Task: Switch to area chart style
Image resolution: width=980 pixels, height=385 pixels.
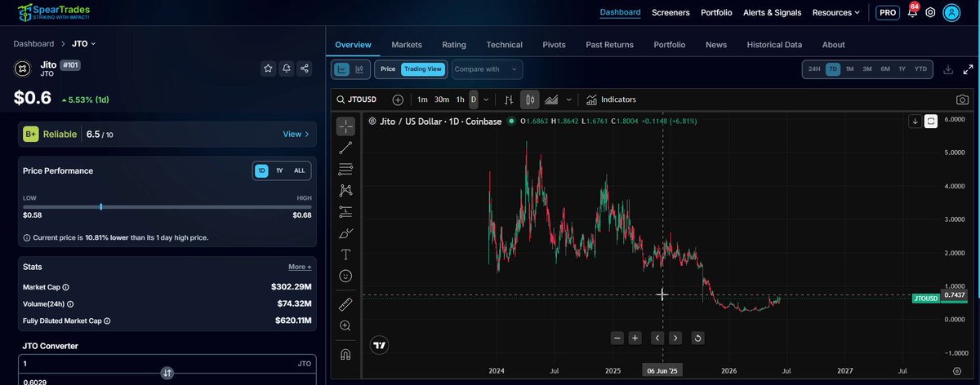Action: [x=551, y=100]
